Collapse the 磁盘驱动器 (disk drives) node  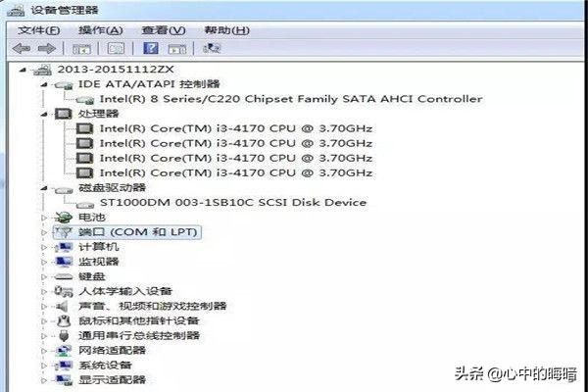click(x=44, y=187)
